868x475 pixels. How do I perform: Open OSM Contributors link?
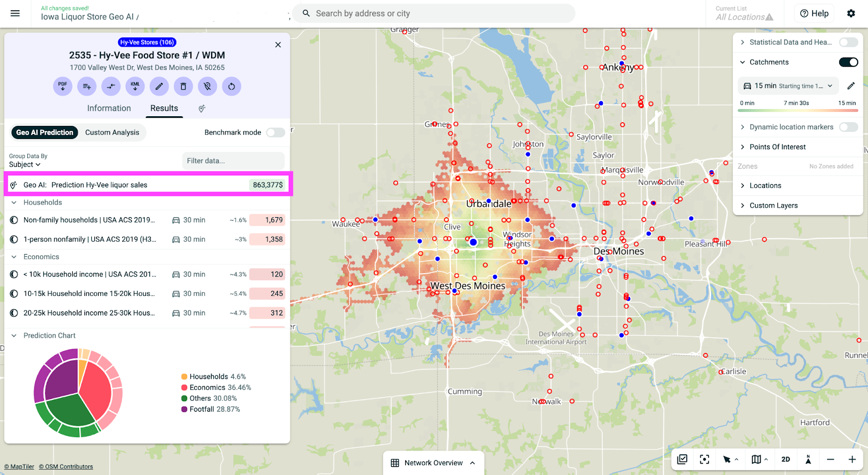(66, 467)
